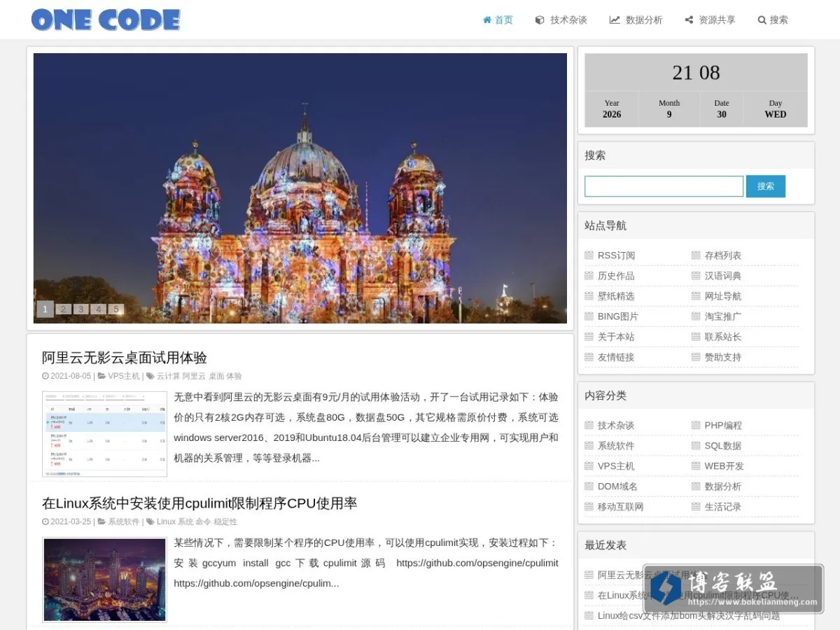Image resolution: width=840 pixels, height=630 pixels.
Task: Open recent post about Linux csv bom头
Action: 689,615
